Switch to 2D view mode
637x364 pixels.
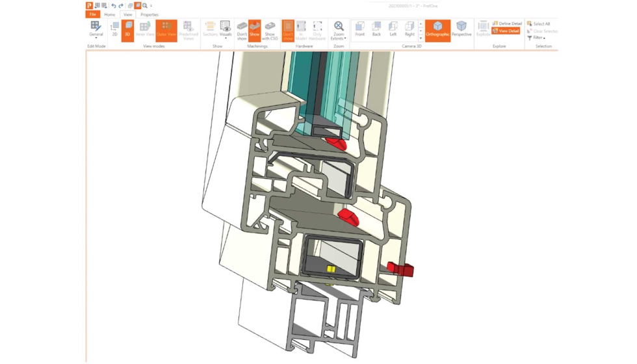coord(115,29)
